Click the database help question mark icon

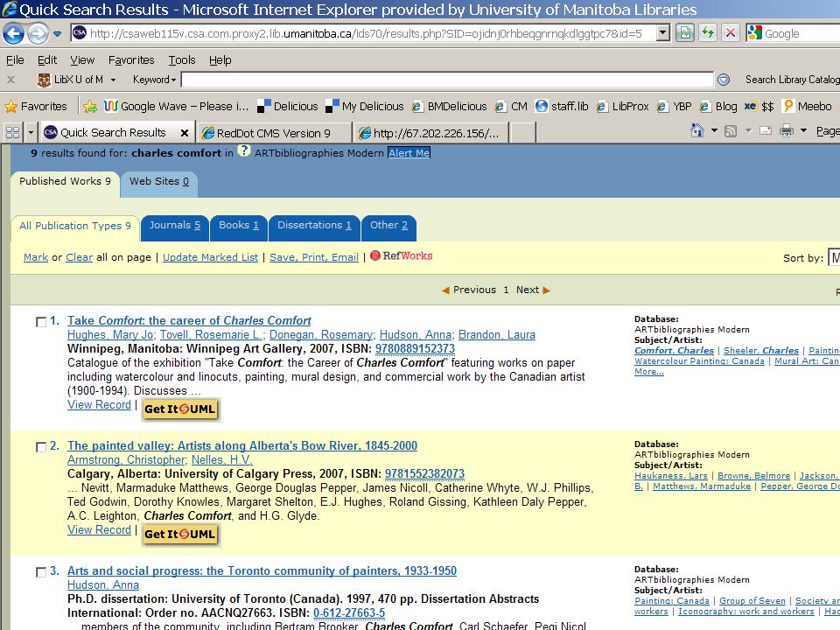(244, 150)
